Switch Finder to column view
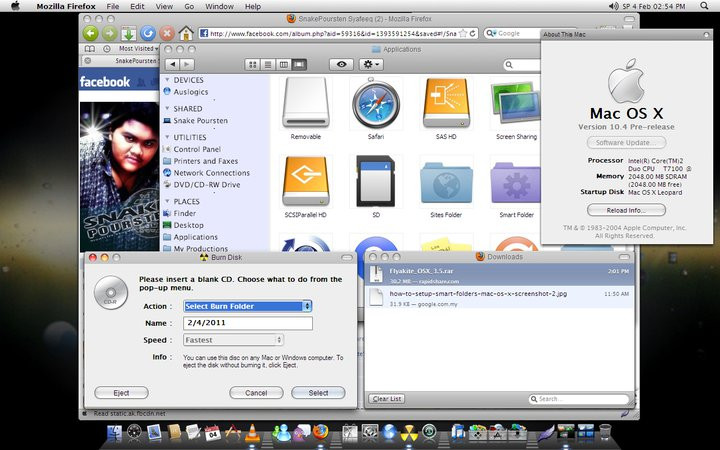This screenshot has width=720, height=450. point(284,65)
